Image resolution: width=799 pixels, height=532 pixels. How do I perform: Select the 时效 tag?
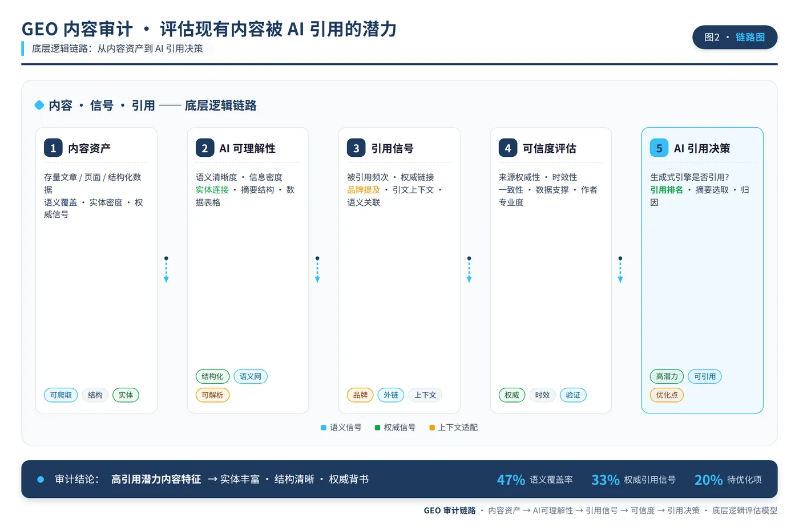(543, 395)
